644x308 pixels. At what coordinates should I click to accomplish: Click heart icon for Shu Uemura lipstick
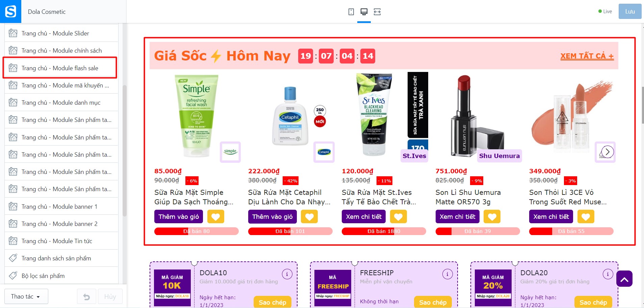click(492, 216)
